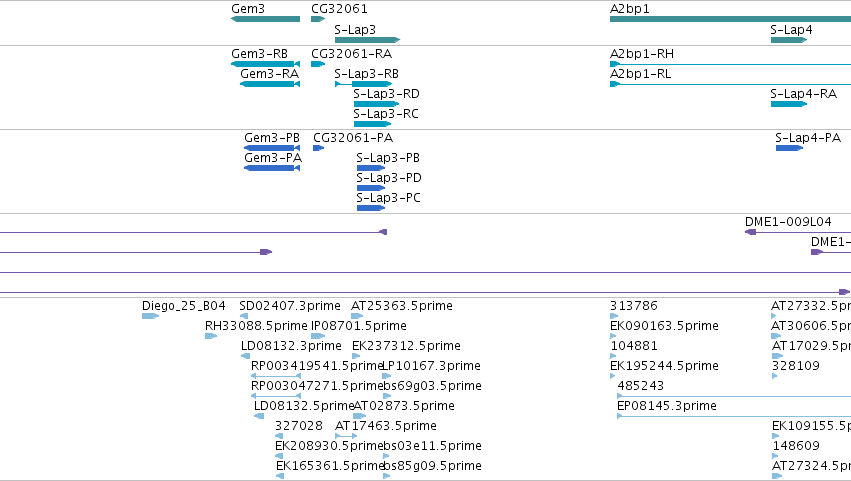The height and width of the screenshot is (481, 851).
Task: Select EST EK195244.5prime
Action: 613,376
